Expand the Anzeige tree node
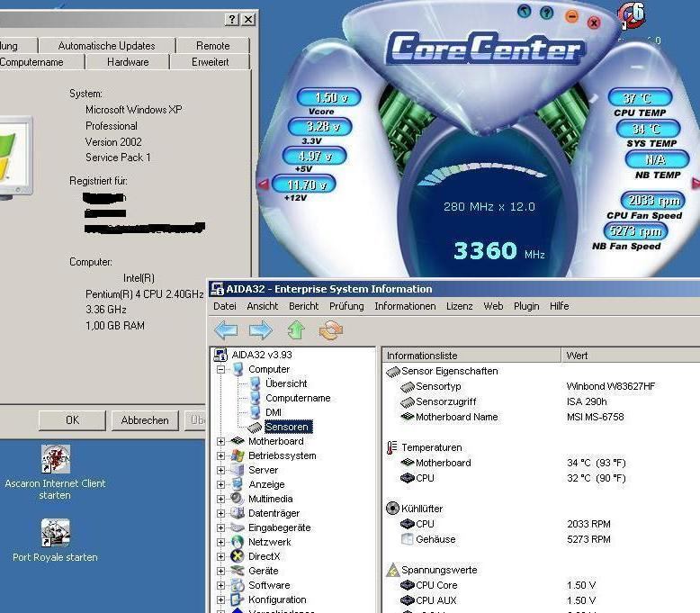This screenshot has width=700, height=613. (220, 484)
